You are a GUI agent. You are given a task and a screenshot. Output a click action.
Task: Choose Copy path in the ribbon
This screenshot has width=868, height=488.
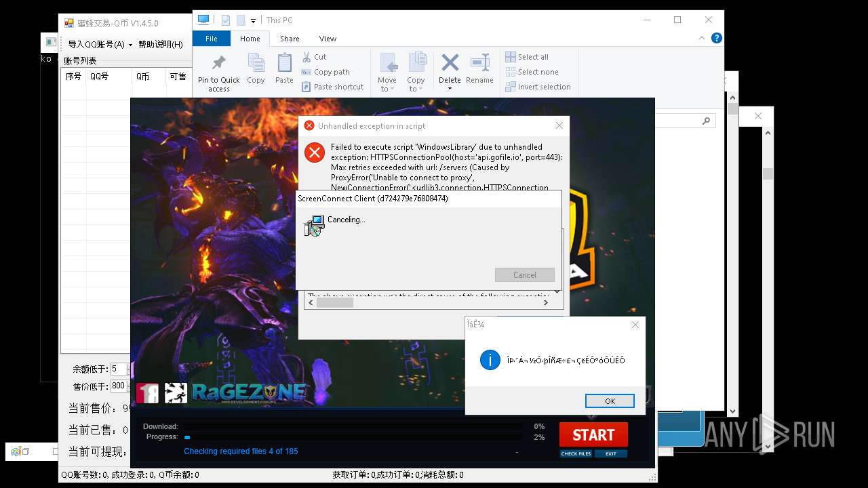coord(325,72)
